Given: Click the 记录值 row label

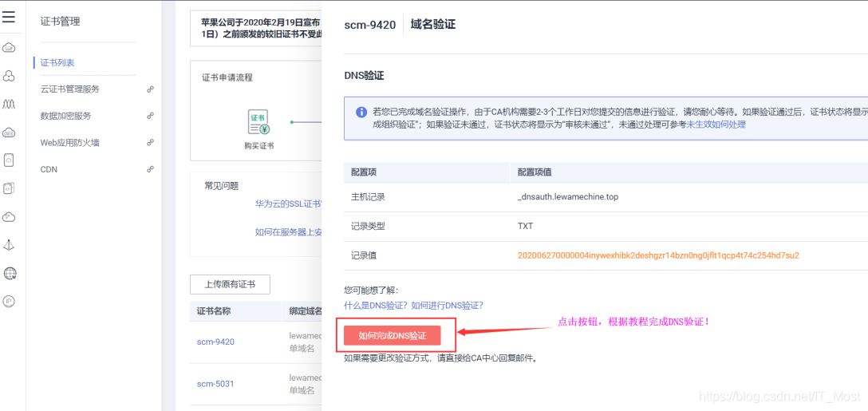Looking at the screenshot, I should coord(364,256).
